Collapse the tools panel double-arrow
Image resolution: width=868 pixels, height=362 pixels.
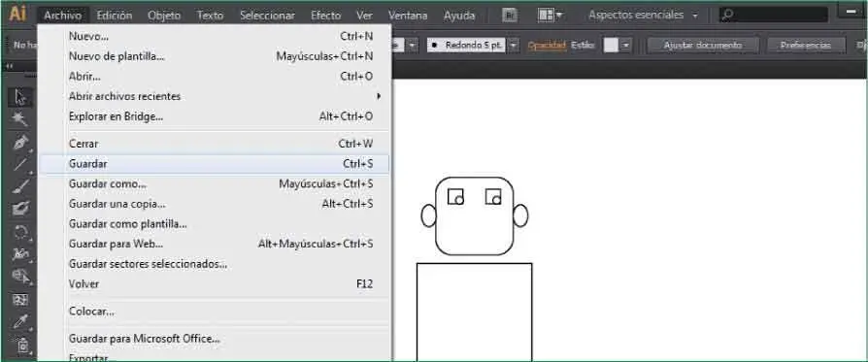pos(10,66)
